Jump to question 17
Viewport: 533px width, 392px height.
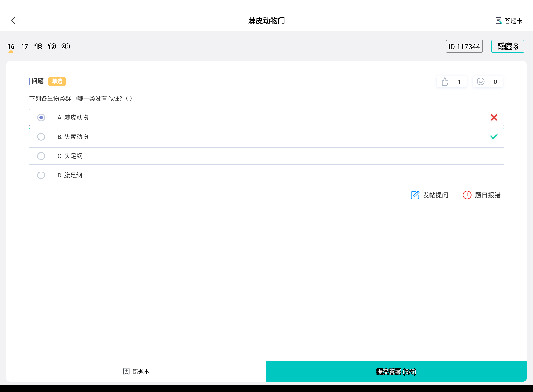click(24, 47)
